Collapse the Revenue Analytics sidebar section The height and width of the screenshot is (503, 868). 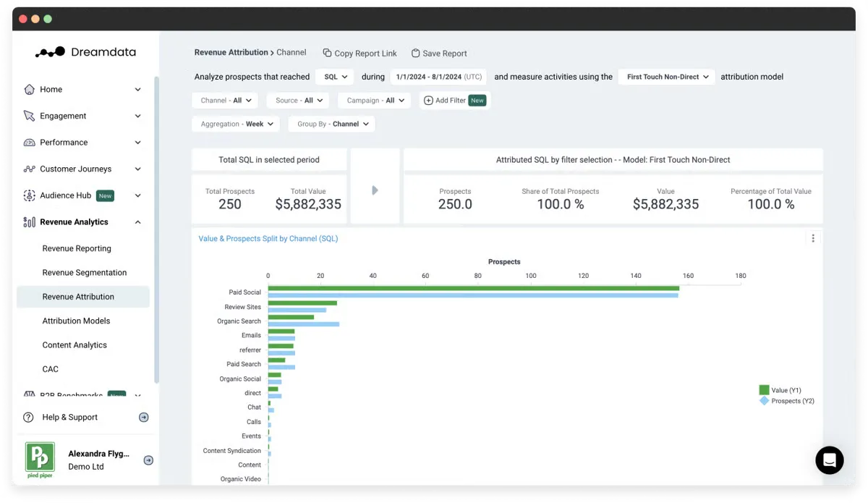click(x=137, y=221)
